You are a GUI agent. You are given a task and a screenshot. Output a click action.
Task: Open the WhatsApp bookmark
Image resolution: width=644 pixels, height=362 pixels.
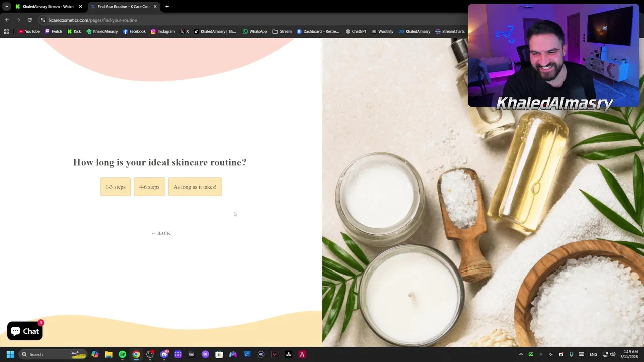[254, 31]
